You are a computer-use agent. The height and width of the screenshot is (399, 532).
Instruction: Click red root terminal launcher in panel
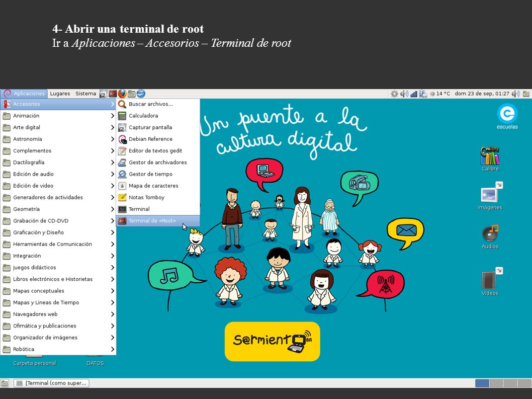tap(113, 94)
